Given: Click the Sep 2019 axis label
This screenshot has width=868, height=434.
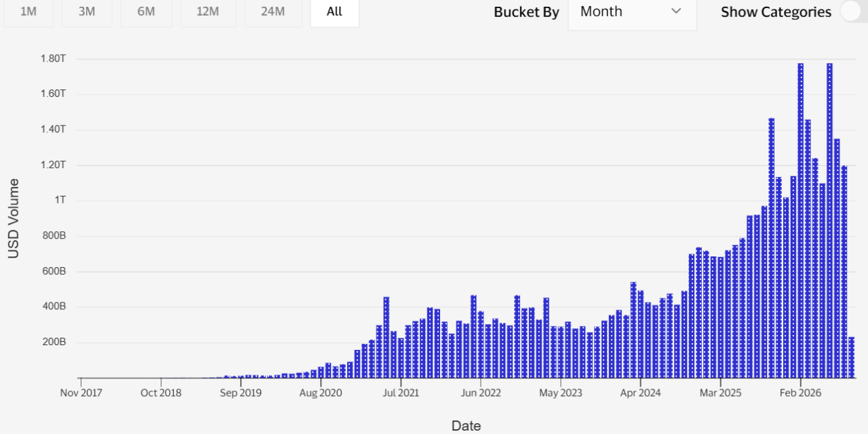Looking at the screenshot, I should [241, 393].
